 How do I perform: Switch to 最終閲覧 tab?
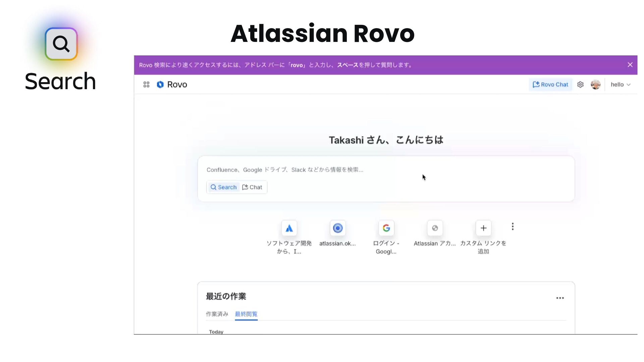pyautogui.click(x=246, y=314)
